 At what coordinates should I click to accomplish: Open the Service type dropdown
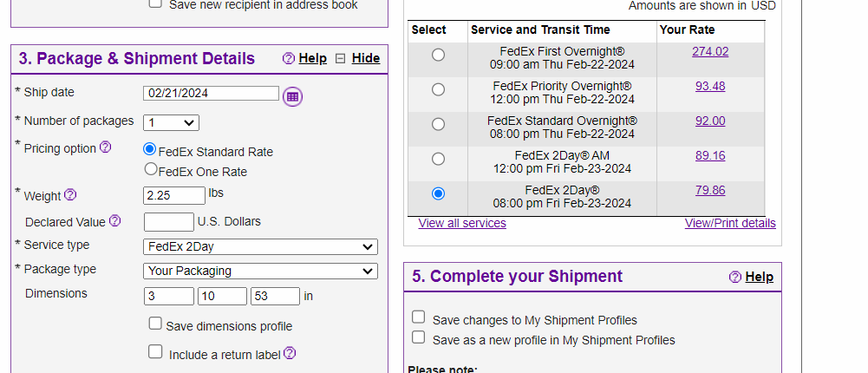tap(260, 247)
